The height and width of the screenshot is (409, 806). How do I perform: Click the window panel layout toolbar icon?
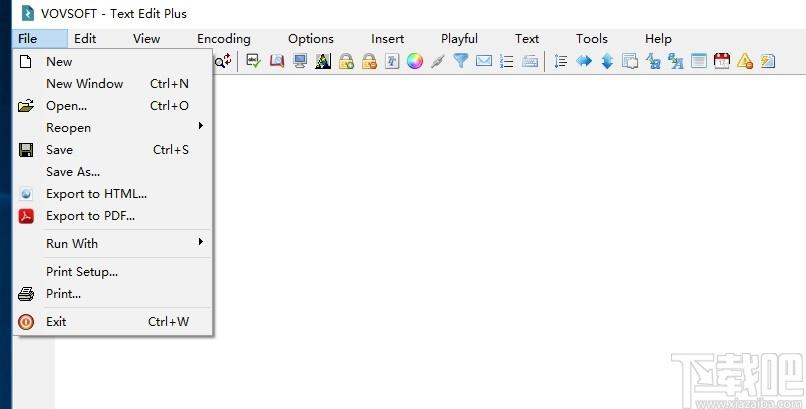pos(699,61)
